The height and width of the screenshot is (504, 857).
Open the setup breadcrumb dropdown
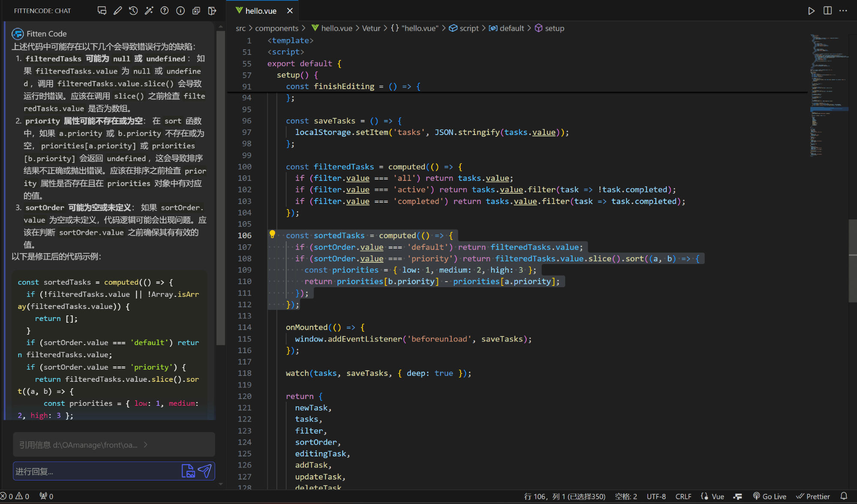pos(549,28)
